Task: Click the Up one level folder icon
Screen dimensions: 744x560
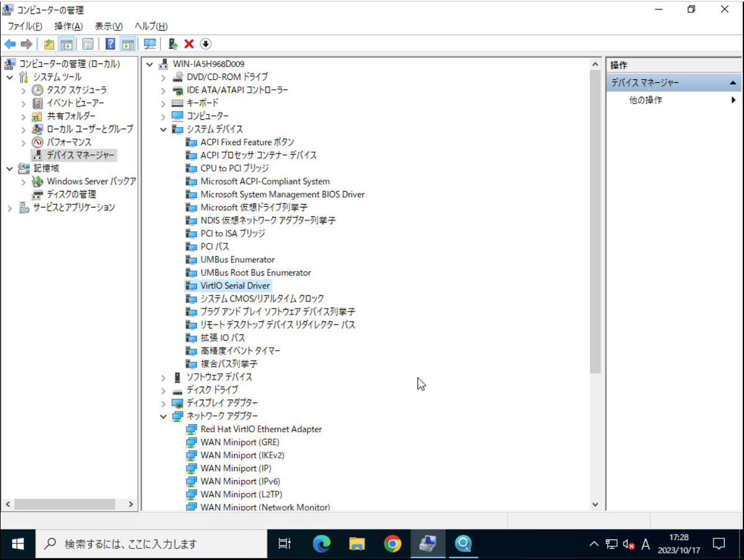Action: pos(49,44)
